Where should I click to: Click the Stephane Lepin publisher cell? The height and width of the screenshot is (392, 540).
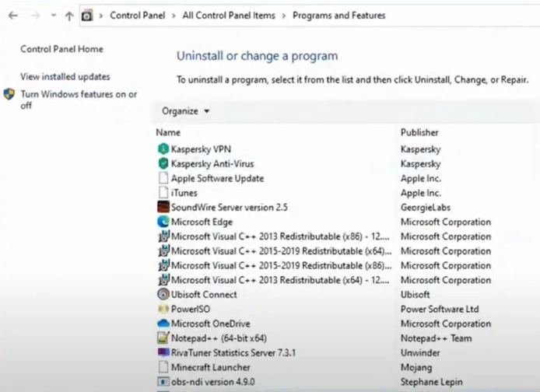tap(432, 382)
